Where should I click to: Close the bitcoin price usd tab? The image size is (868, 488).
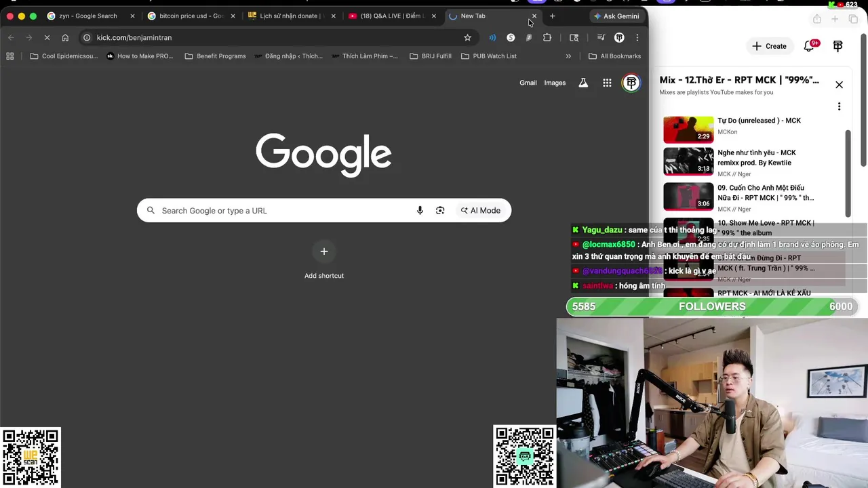click(233, 16)
